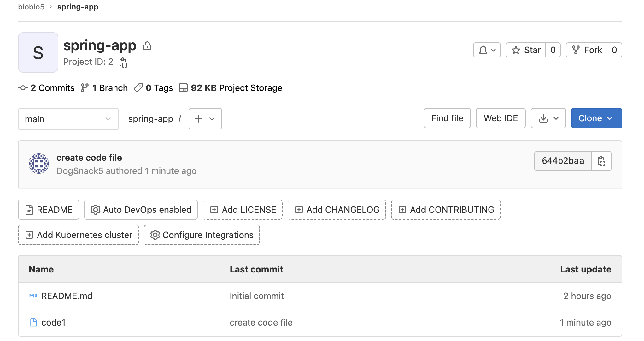The image size is (644, 341).
Task: View the 2 Commits link
Action: pyautogui.click(x=47, y=88)
